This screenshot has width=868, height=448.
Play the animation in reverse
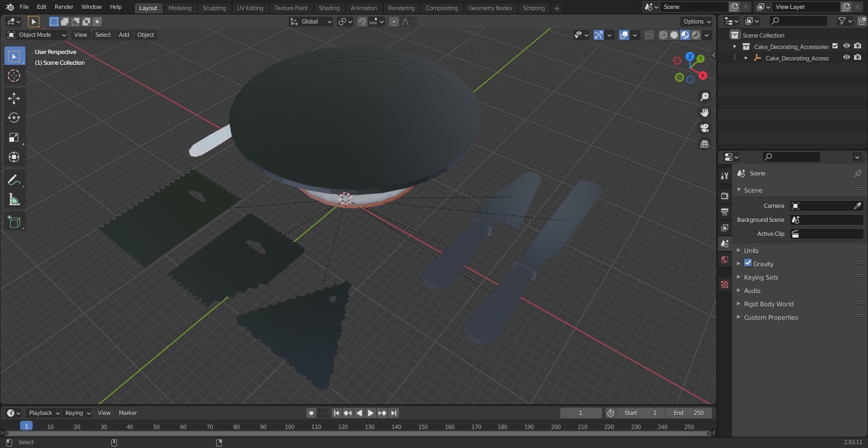coord(359,413)
